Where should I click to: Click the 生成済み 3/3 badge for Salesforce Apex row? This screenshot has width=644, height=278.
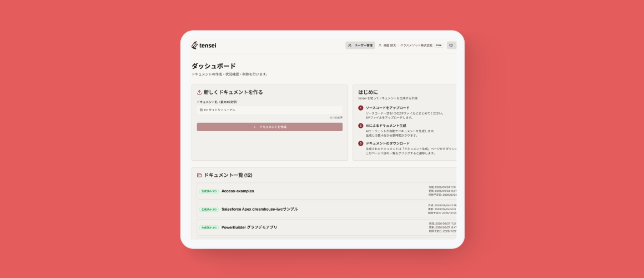pos(209,209)
